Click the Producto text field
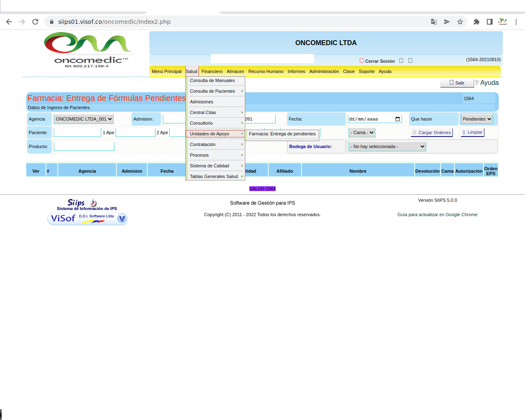This screenshot has height=420, width=525. click(x=84, y=147)
